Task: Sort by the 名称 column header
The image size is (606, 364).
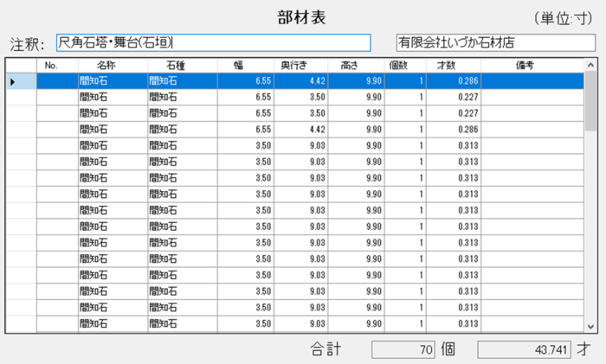Action: (x=113, y=66)
